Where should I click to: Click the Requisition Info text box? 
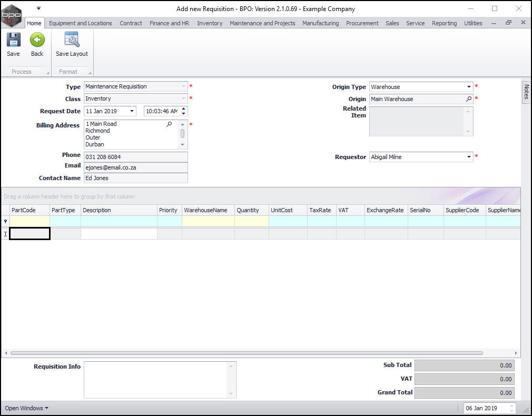pyautogui.click(x=160, y=380)
